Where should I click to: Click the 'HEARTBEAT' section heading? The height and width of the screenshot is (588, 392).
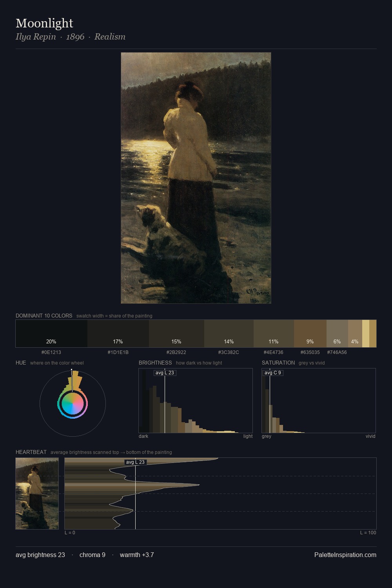click(x=31, y=452)
